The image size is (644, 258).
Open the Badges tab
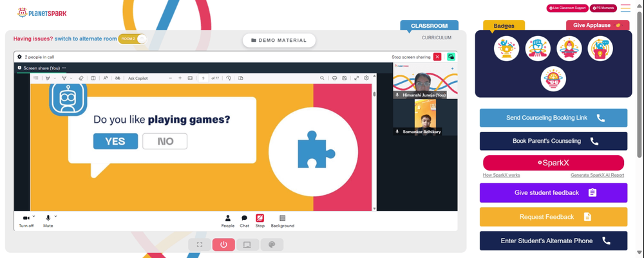(504, 26)
